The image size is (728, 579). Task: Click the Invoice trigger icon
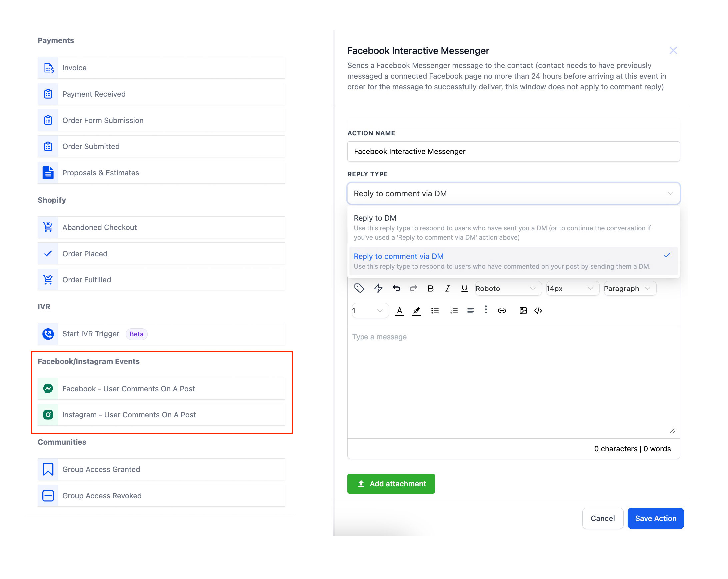48,68
